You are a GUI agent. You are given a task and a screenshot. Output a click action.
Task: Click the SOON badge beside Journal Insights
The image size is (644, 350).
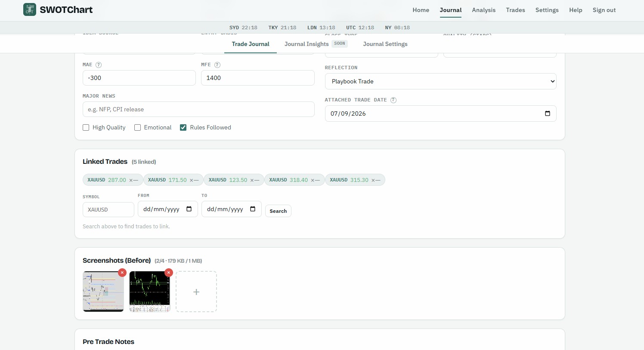340,43
